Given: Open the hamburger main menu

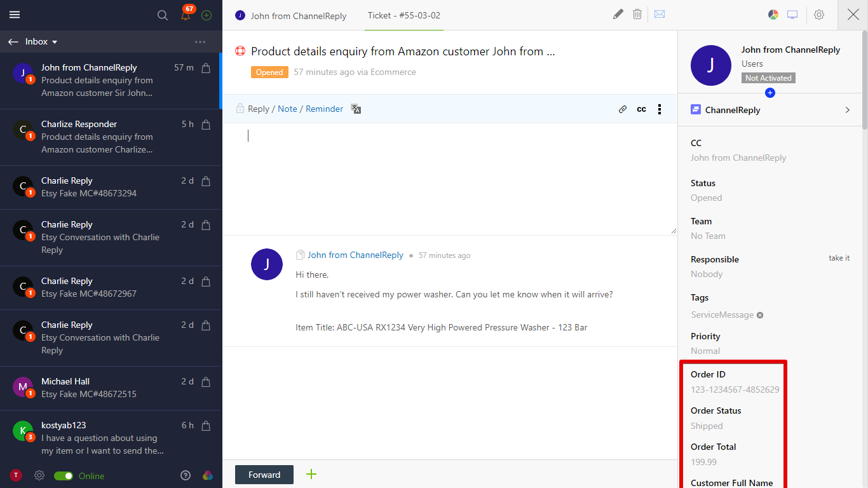Looking at the screenshot, I should pyautogui.click(x=15, y=15).
